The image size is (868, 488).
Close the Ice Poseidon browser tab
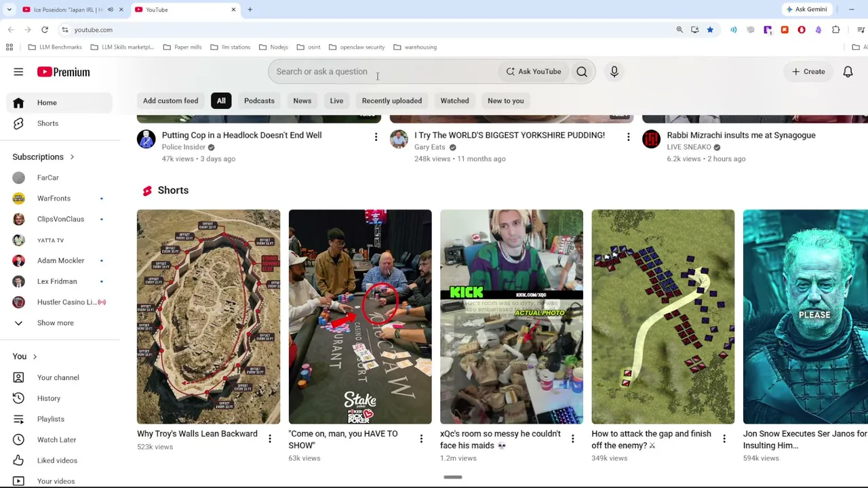pyautogui.click(x=121, y=9)
